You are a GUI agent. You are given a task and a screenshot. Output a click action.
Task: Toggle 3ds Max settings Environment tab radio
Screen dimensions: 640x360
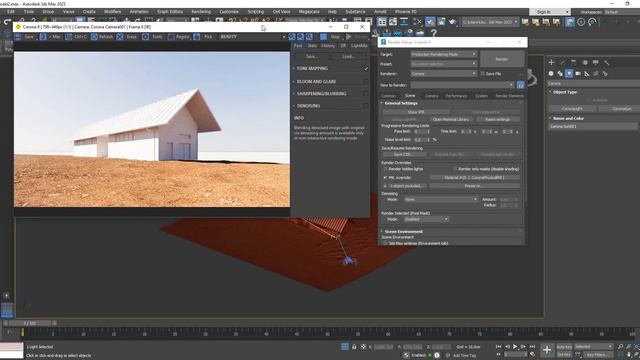tap(385, 243)
